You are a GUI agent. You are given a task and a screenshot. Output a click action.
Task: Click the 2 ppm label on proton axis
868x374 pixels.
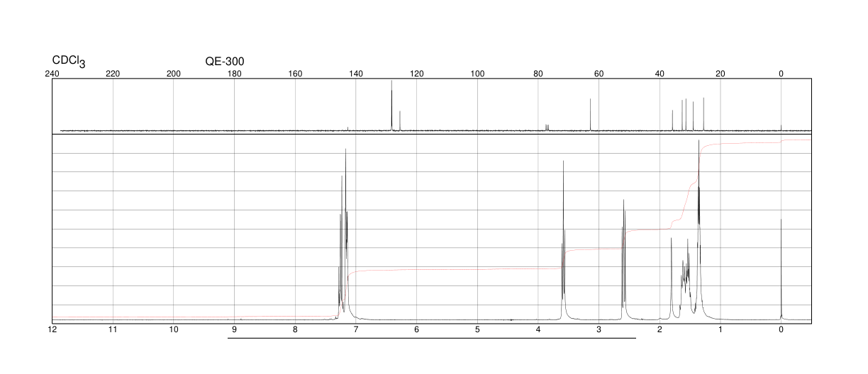click(x=660, y=330)
